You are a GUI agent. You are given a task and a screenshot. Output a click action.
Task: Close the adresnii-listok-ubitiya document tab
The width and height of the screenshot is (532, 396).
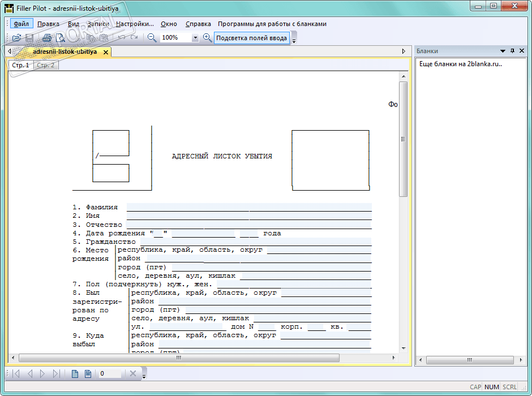click(105, 51)
